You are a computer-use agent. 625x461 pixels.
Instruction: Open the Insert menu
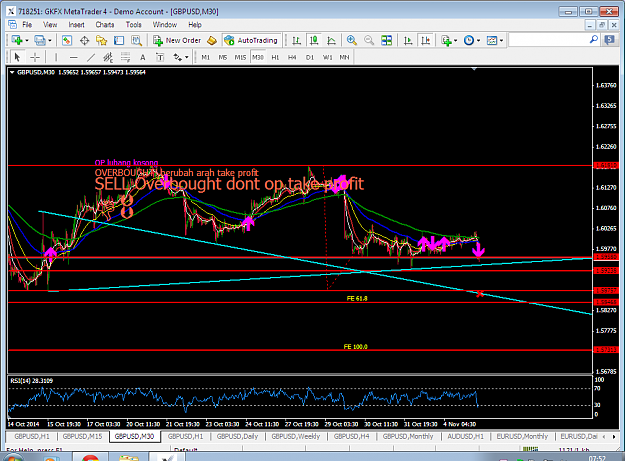(76, 25)
